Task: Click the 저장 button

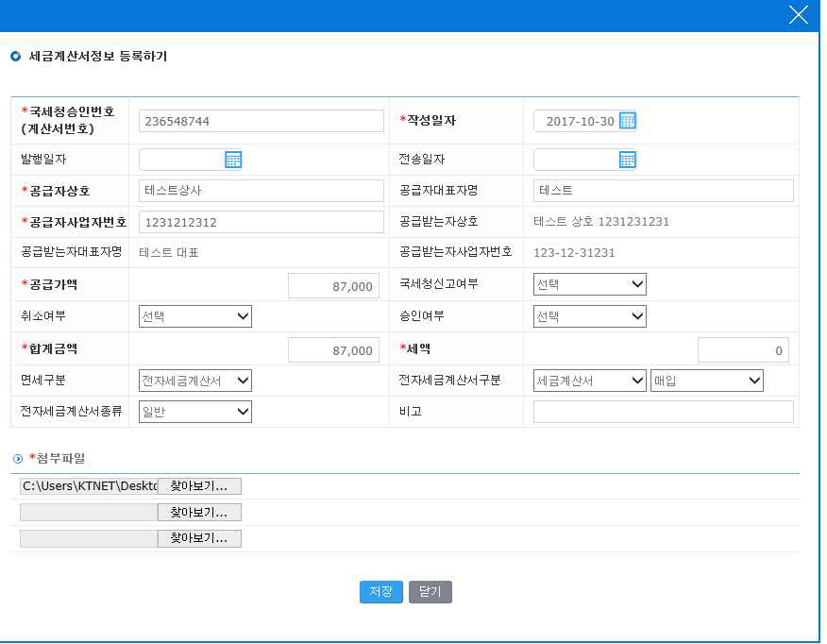Action: coord(380,592)
